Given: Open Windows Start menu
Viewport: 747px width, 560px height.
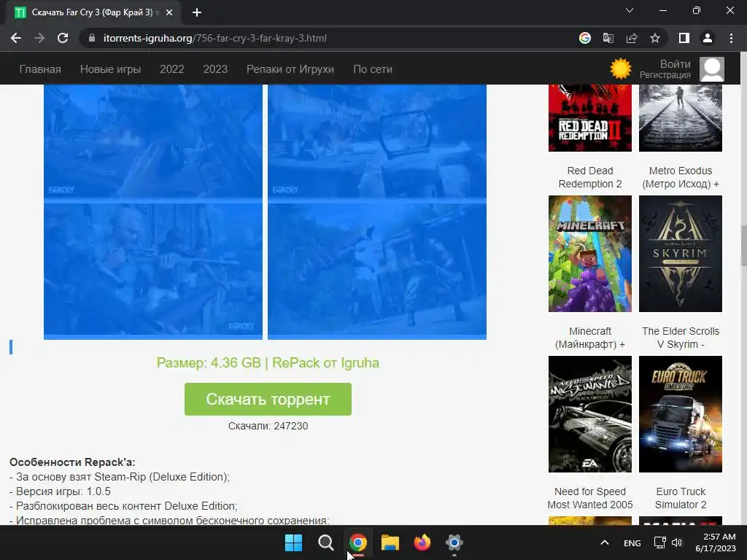Looking at the screenshot, I should (293, 542).
